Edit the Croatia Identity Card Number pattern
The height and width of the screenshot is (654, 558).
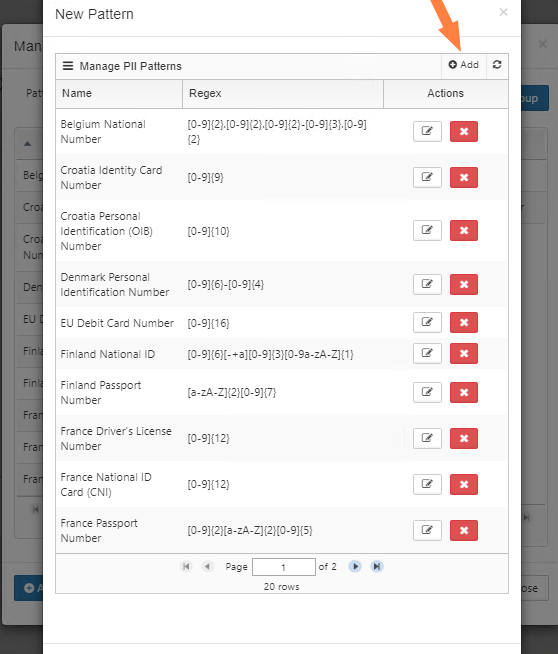tap(427, 177)
